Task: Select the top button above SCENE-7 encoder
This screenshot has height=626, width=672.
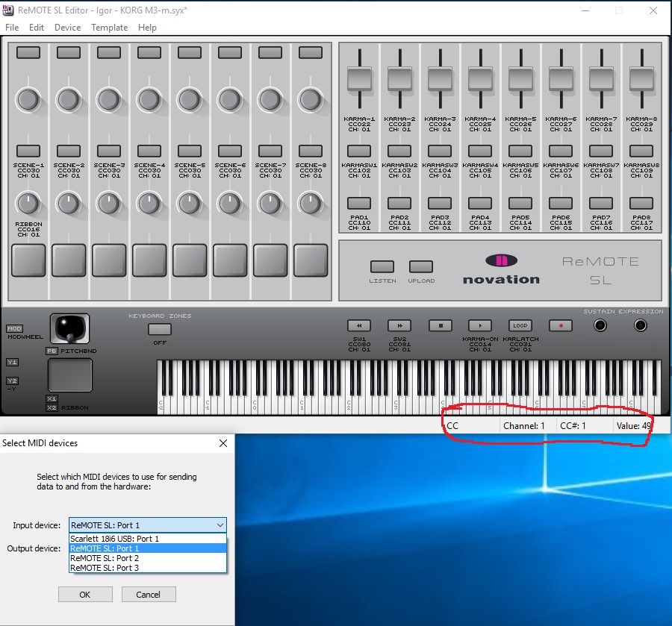Action: tap(270, 53)
